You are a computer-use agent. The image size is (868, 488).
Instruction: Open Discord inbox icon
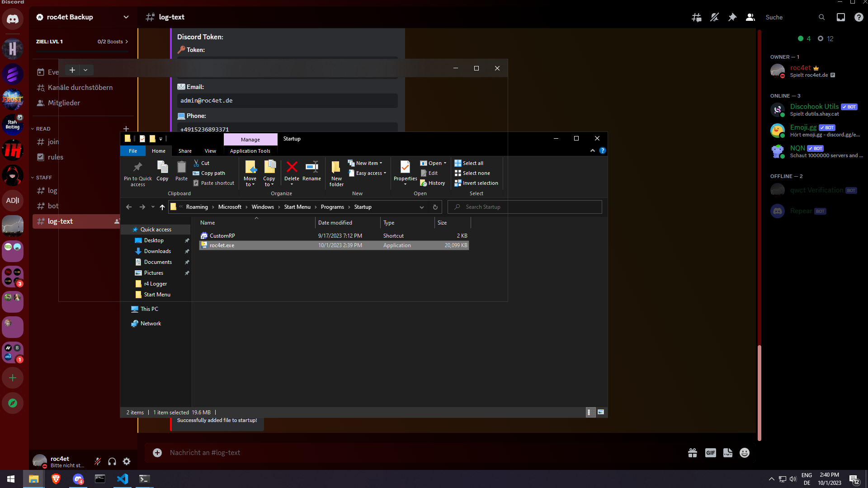[841, 17]
